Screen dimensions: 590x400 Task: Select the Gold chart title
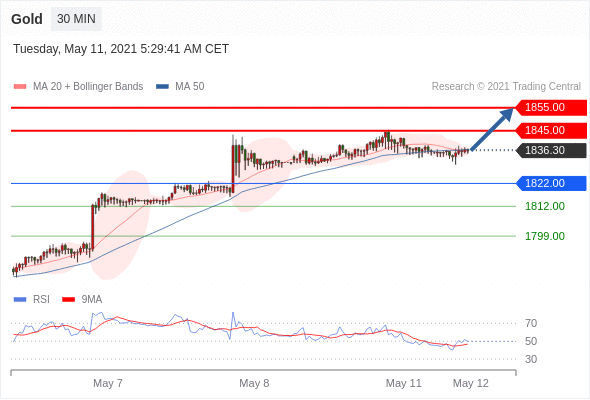click(x=27, y=19)
